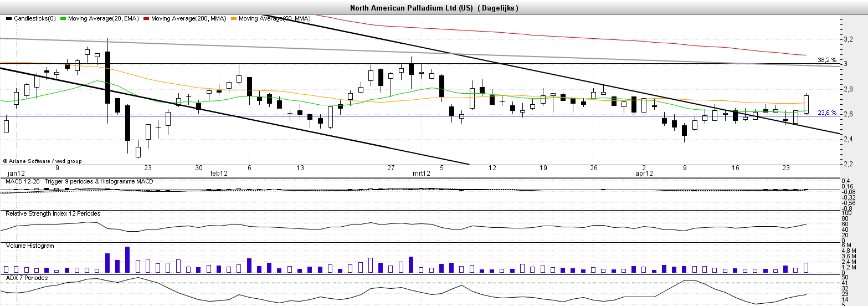This screenshot has height=306, width=868.
Task: Click the 2,4 price axis value
Action: 848,139
